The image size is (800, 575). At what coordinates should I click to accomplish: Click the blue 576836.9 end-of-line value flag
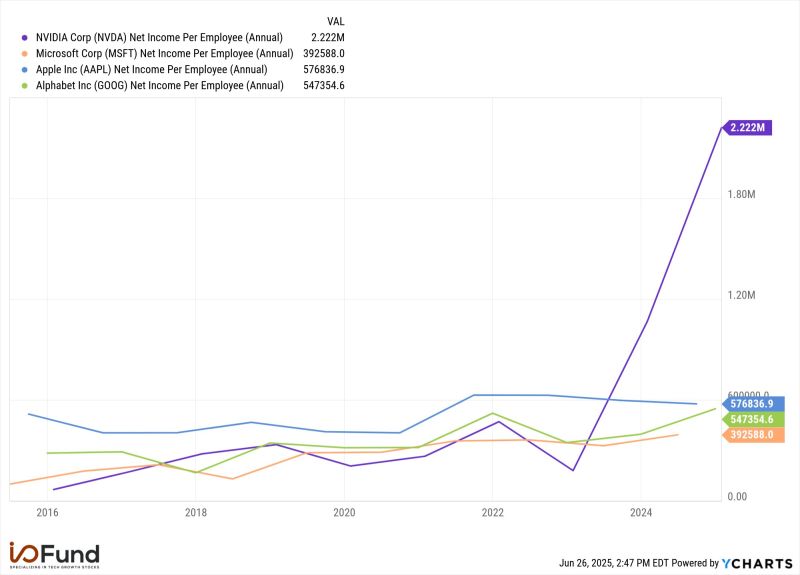[750, 404]
